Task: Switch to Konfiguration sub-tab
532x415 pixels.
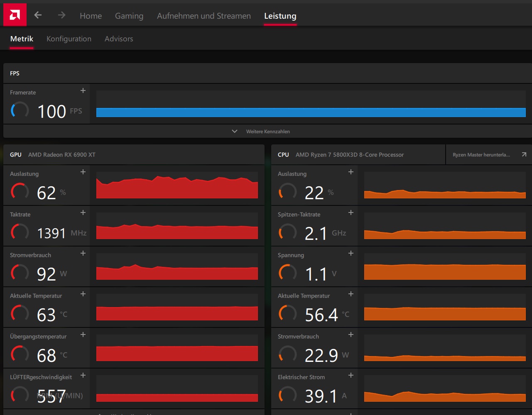Action: pyautogui.click(x=69, y=39)
